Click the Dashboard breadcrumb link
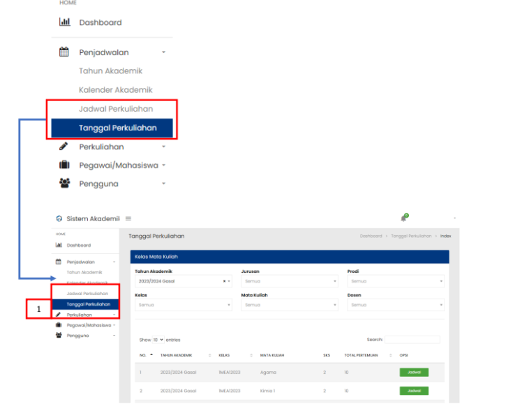The image size is (522, 420). point(371,237)
